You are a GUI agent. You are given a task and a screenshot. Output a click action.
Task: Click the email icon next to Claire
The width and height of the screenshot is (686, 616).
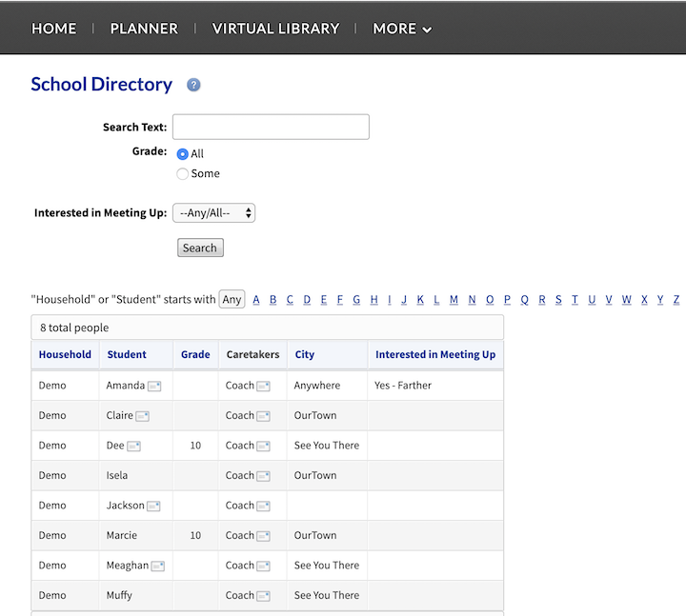coord(143,416)
